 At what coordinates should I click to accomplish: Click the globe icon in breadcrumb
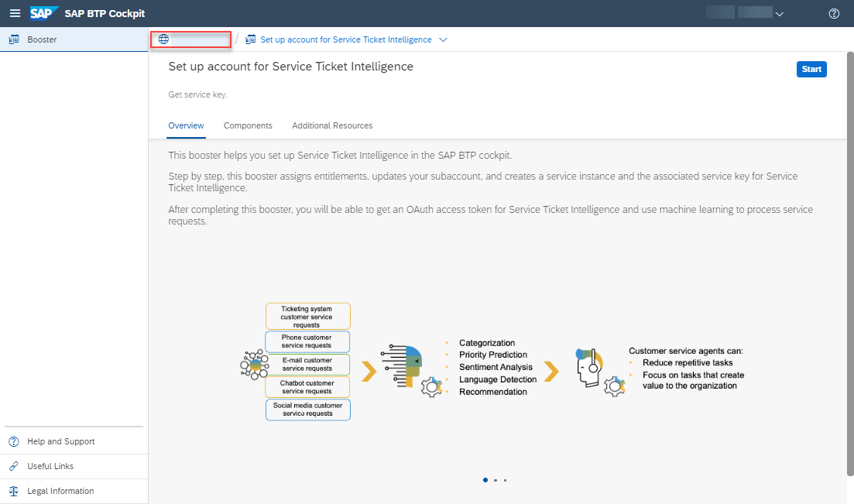[163, 39]
